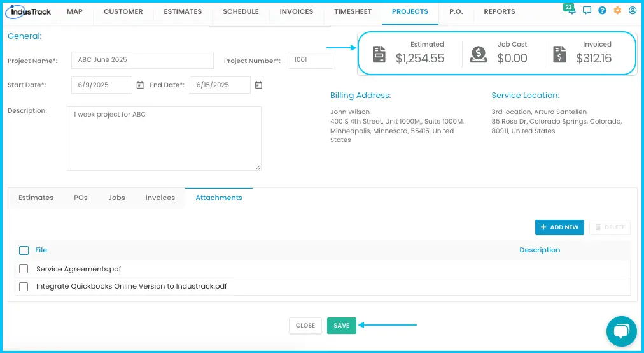Switch to the Jobs tab
644x353 pixels.
(x=116, y=198)
